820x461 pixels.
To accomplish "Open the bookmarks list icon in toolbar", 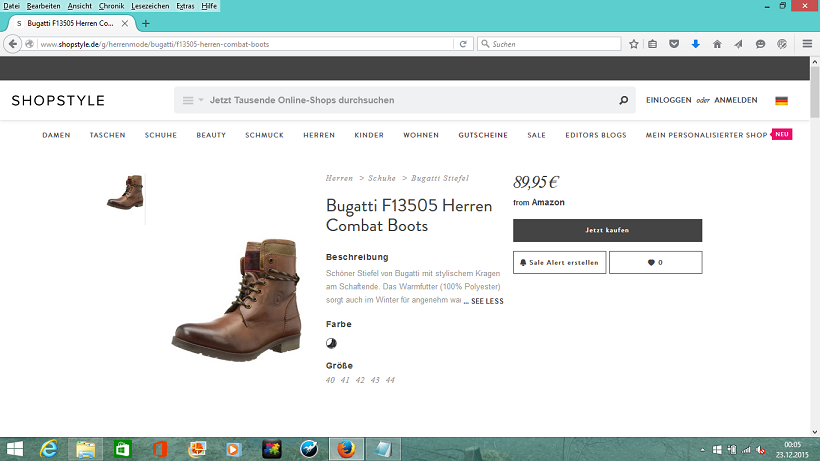I will click(x=653, y=44).
